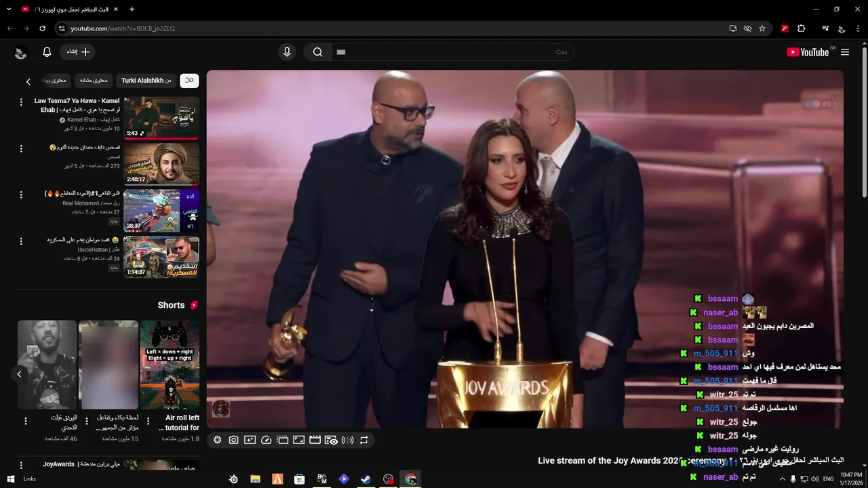The height and width of the screenshot is (488, 868).
Task: Open the 28:37 Rocket League video thumbnail
Action: click(x=161, y=211)
